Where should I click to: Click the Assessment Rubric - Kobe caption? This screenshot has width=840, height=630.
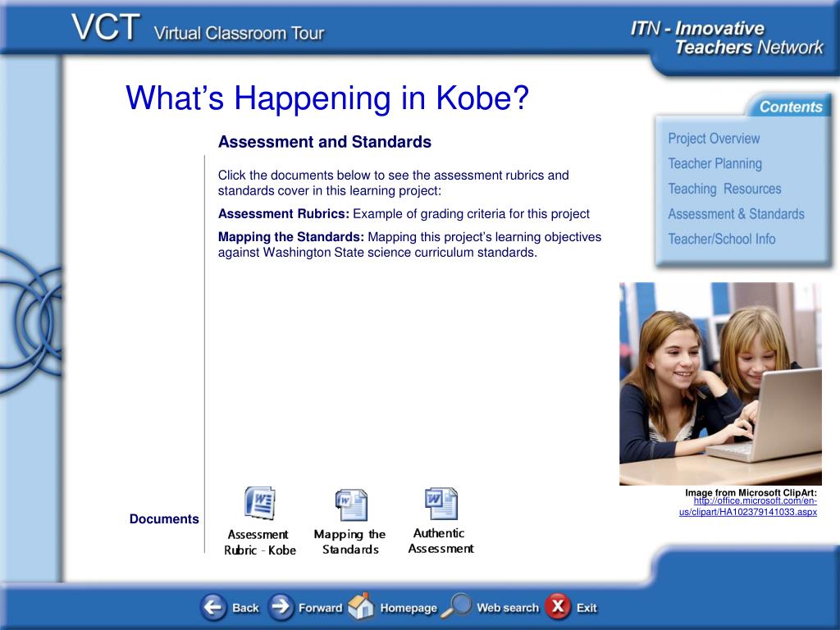pos(260,542)
